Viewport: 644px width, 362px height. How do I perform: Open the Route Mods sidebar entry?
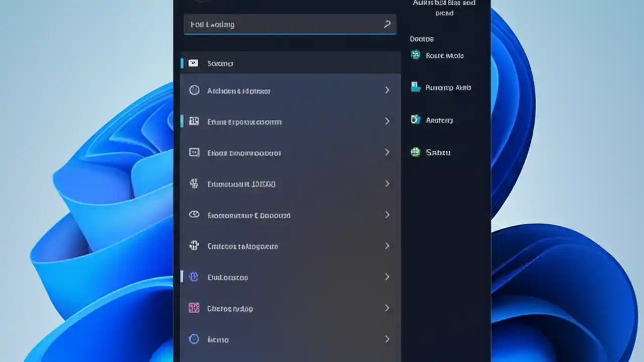[445, 55]
